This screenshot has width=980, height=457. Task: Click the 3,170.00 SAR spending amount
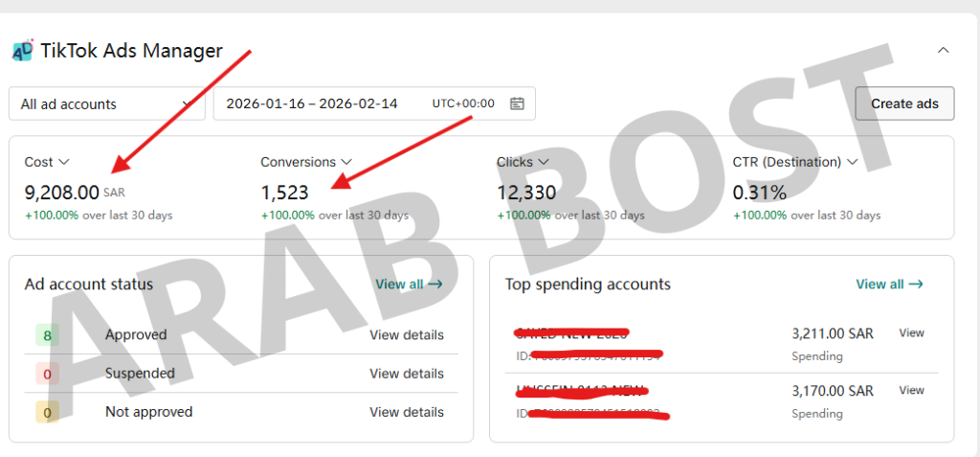833,391
